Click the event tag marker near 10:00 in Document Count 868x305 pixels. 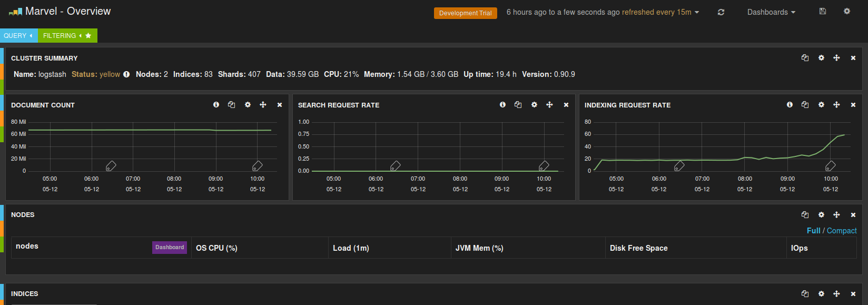tap(257, 166)
